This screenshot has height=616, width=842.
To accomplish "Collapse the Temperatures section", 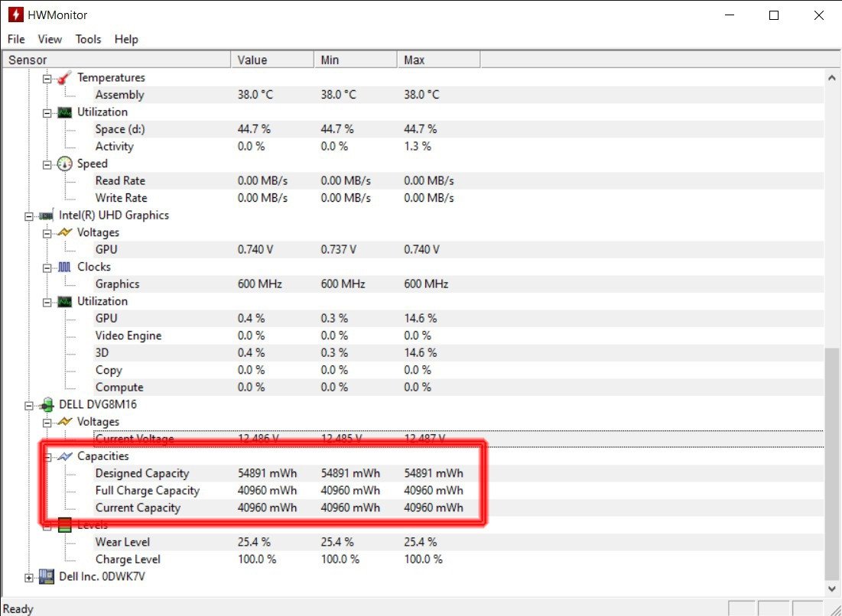I will pos(46,77).
